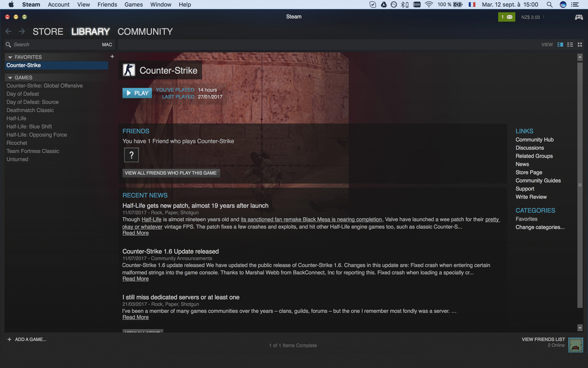The height and width of the screenshot is (368, 588).
Task: Switch to the Store tab
Action: (x=48, y=32)
